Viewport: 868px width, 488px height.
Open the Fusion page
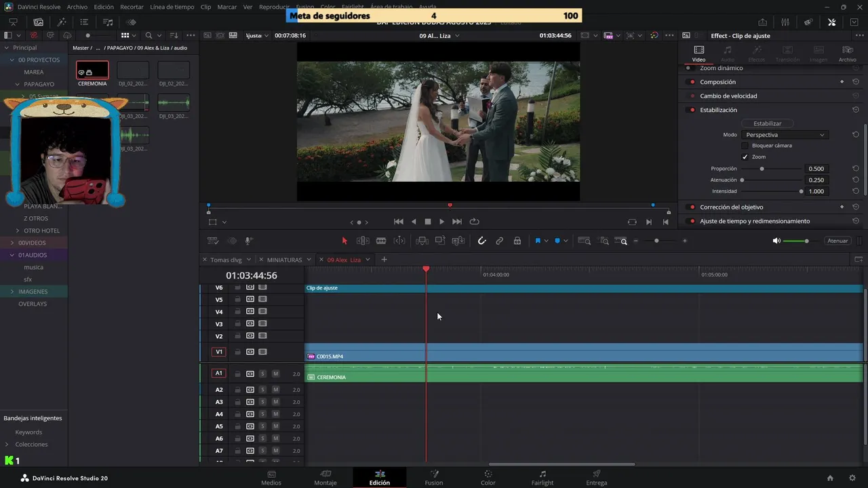coord(433,478)
